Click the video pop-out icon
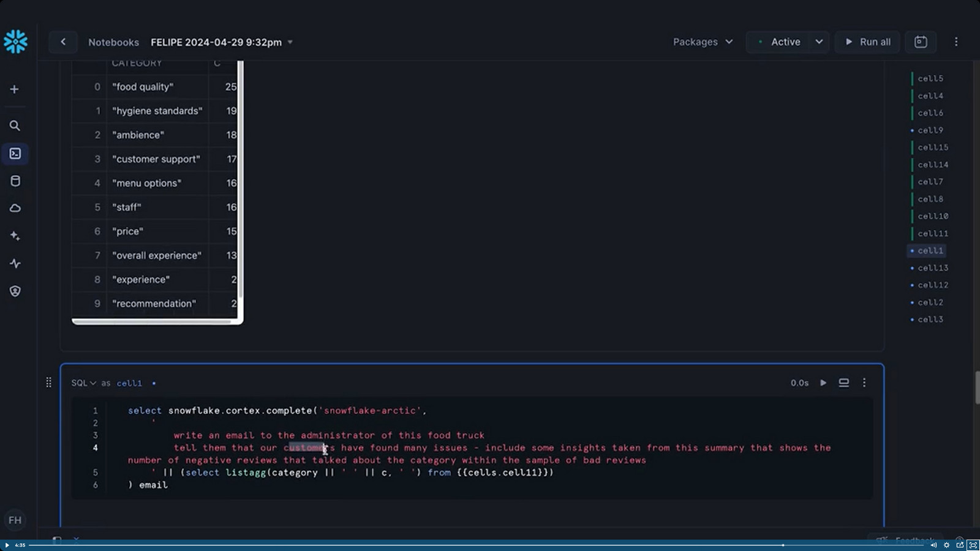Screen dimensions: 980x551 [960, 545]
